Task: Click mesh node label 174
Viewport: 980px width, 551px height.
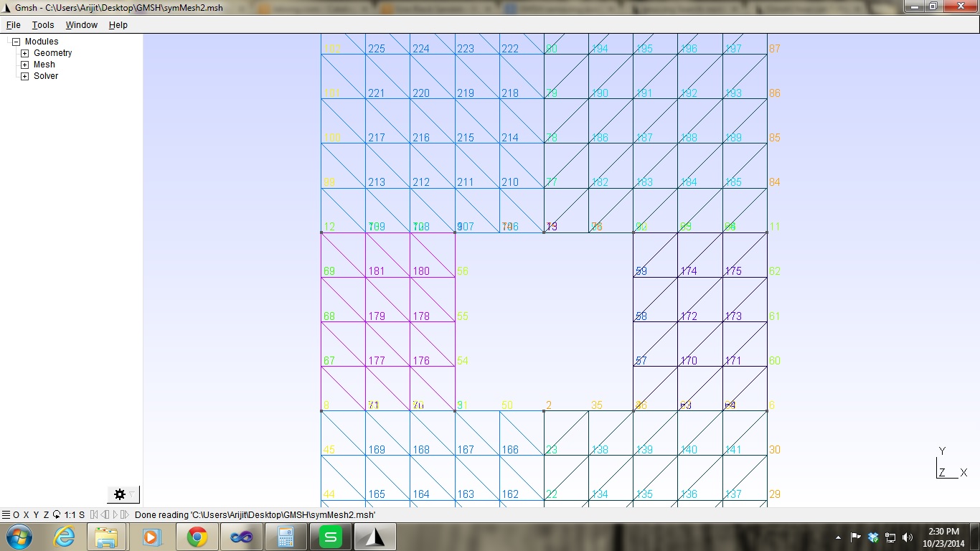Action: coord(689,271)
